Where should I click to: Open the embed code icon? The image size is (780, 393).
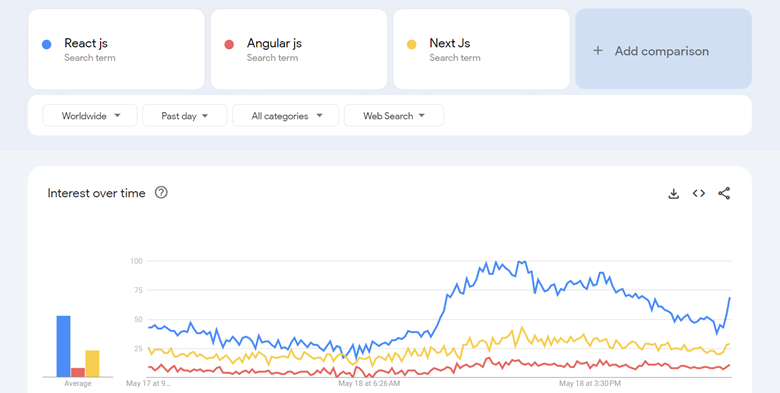pos(699,193)
